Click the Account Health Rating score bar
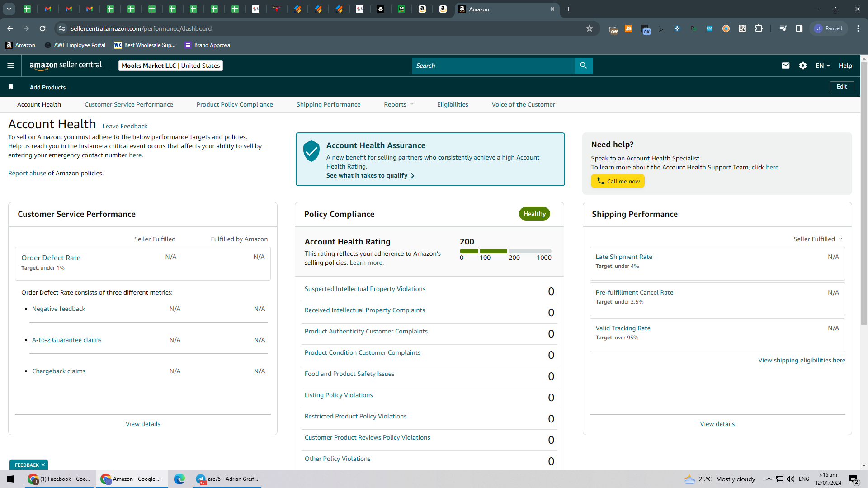Image resolution: width=868 pixels, height=488 pixels. click(x=505, y=251)
